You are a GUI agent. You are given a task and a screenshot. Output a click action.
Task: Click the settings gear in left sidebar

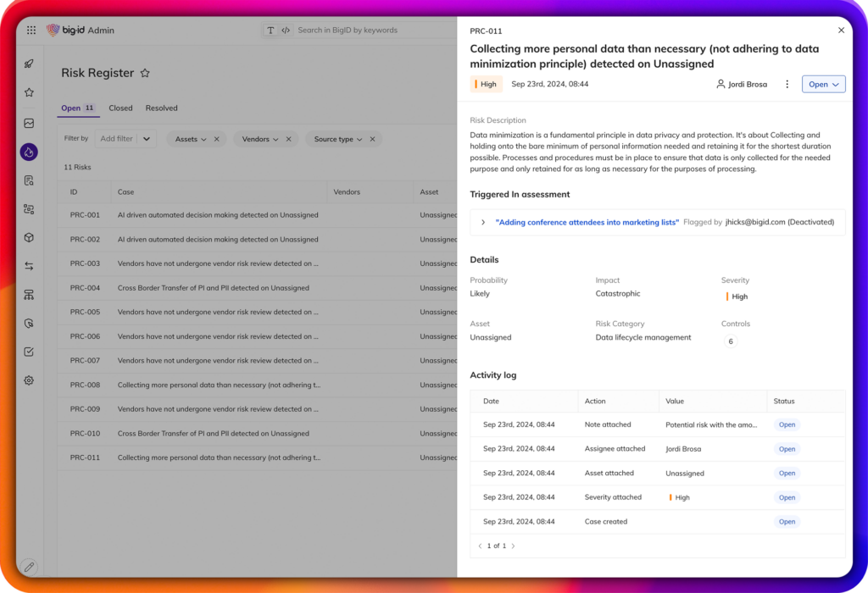(29, 380)
